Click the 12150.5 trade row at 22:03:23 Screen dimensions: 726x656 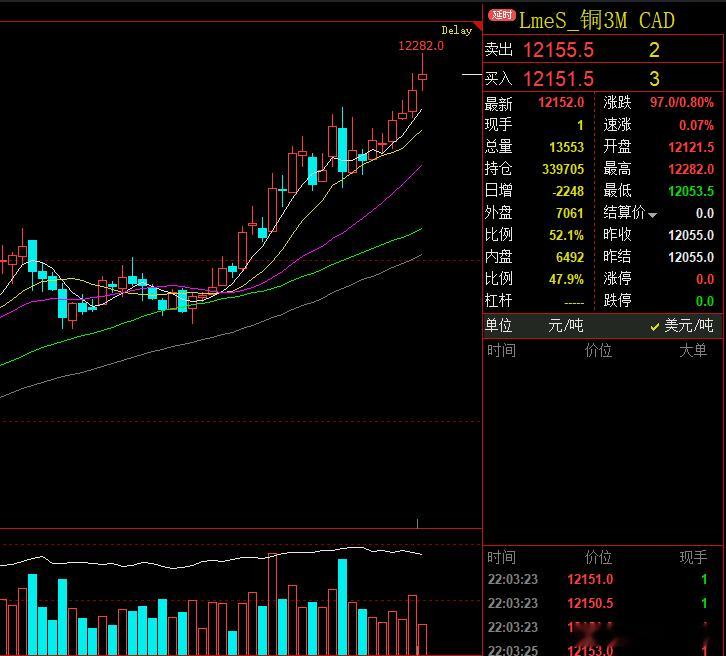click(x=597, y=603)
